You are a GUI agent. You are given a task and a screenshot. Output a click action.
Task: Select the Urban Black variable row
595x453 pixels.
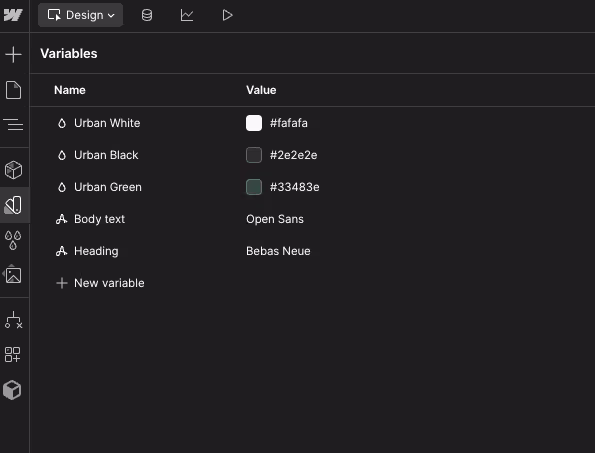(312, 155)
